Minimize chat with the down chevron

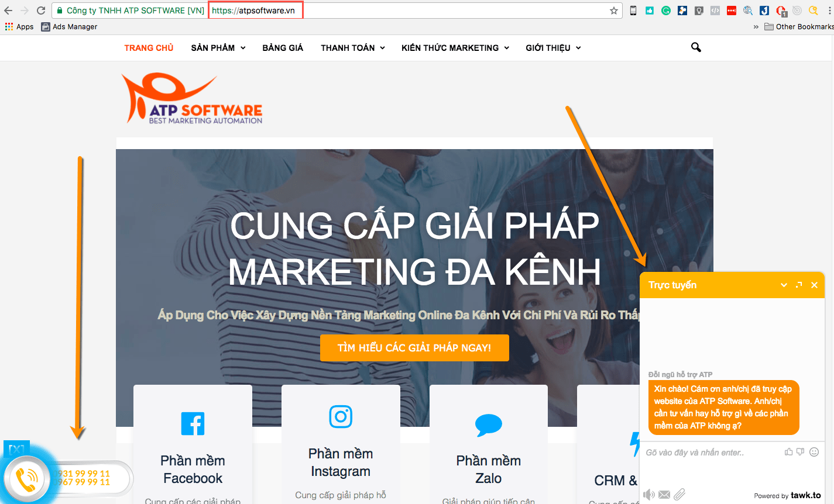[x=784, y=285]
